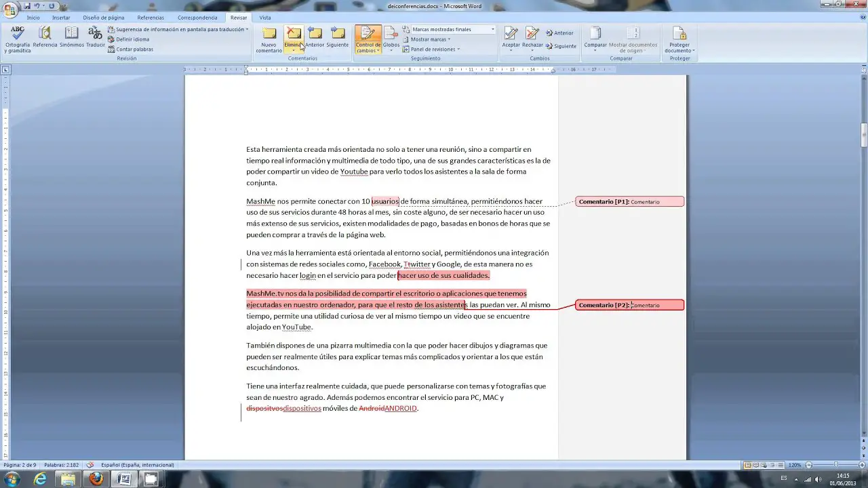
Task: Open the Aceptar dropdown arrow
Action: (511, 50)
